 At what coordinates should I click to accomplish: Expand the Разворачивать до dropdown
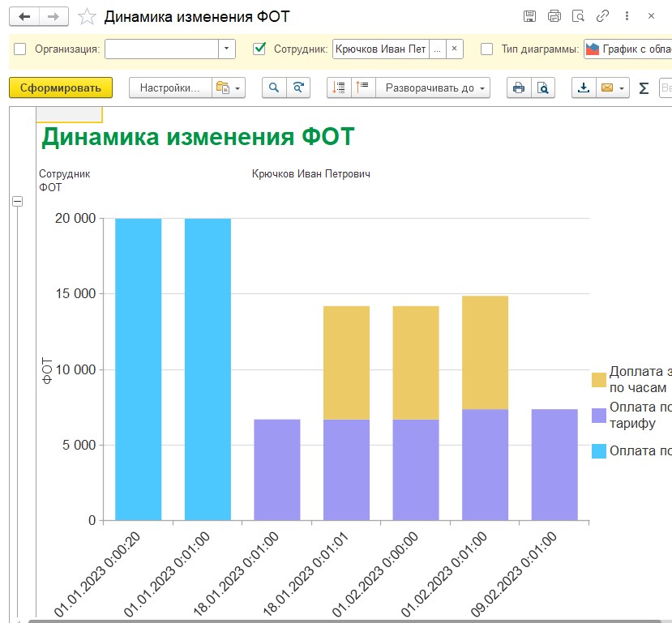tap(433, 87)
